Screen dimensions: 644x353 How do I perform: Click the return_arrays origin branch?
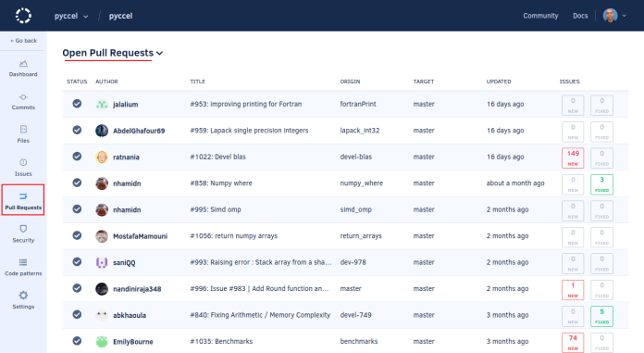pos(361,235)
